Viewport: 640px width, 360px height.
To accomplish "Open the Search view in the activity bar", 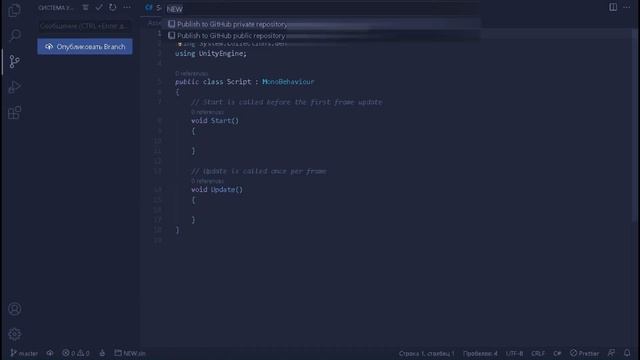I will (15, 35).
